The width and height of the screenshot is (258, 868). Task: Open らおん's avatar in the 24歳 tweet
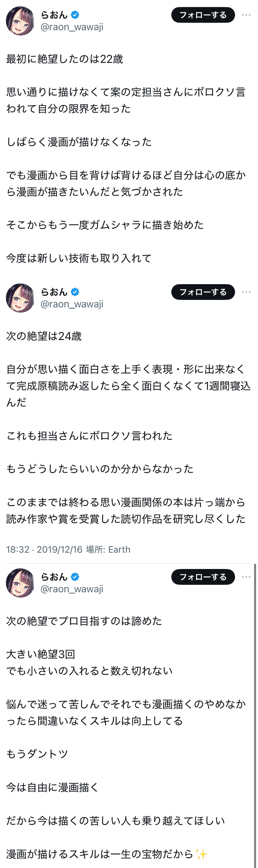tap(20, 298)
